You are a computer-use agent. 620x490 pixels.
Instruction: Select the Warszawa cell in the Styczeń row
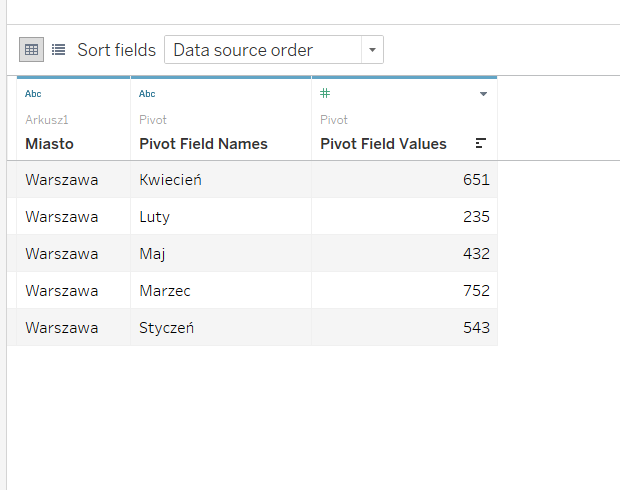point(62,328)
